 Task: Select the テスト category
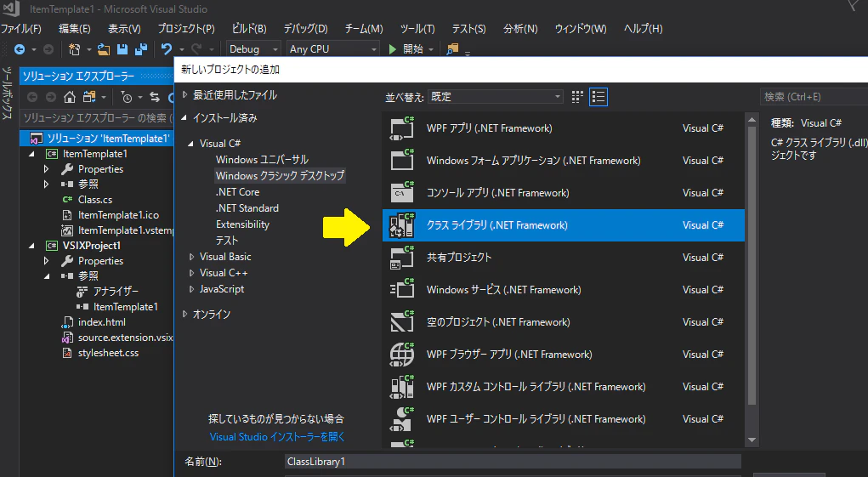coord(226,240)
